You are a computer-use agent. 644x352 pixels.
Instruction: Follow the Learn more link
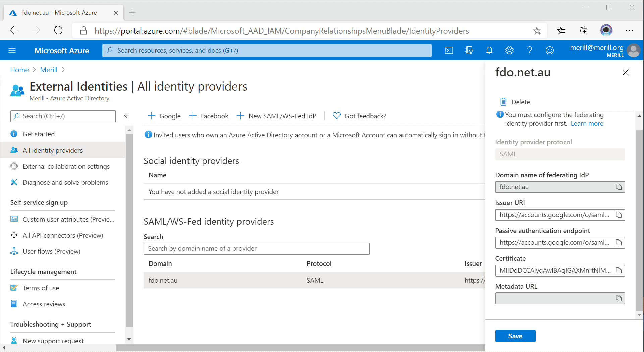[587, 124]
